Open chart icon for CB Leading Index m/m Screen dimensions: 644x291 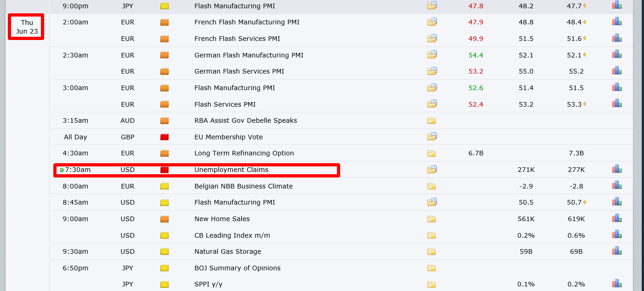[x=616, y=235]
